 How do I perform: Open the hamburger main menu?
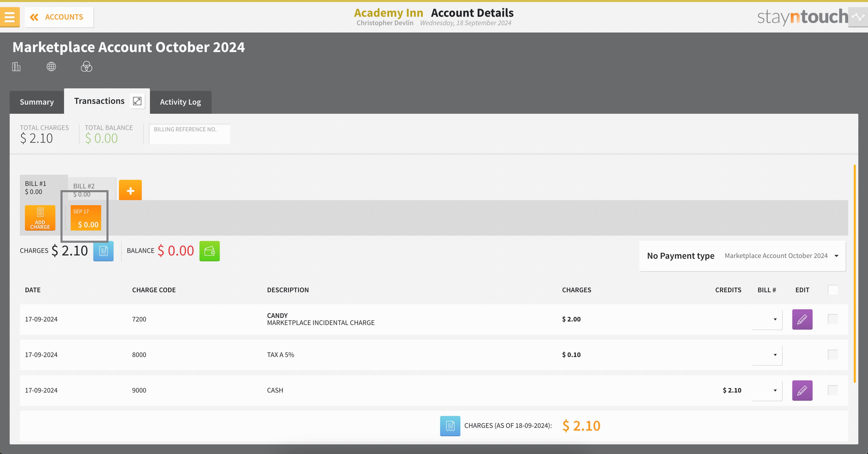(9, 17)
